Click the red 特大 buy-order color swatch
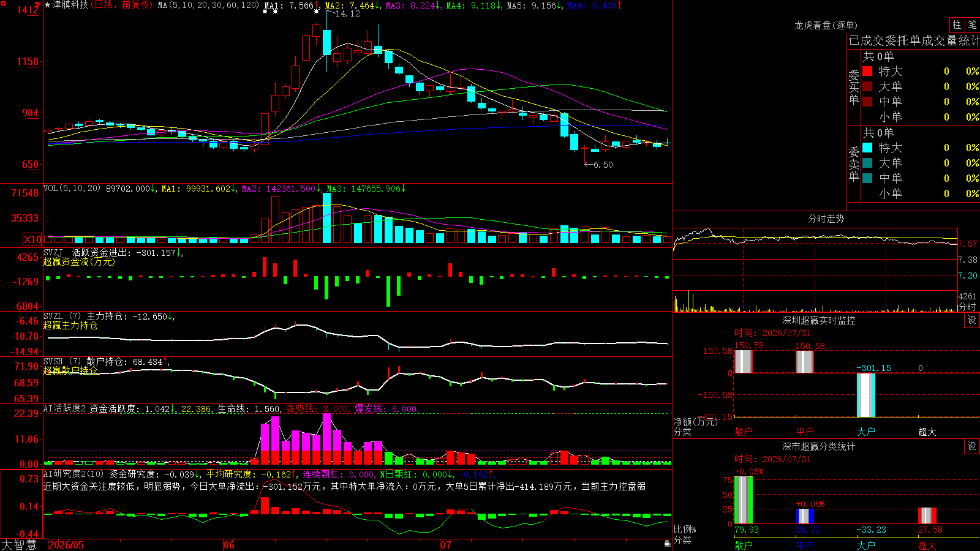980x551 pixels. click(867, 71)
